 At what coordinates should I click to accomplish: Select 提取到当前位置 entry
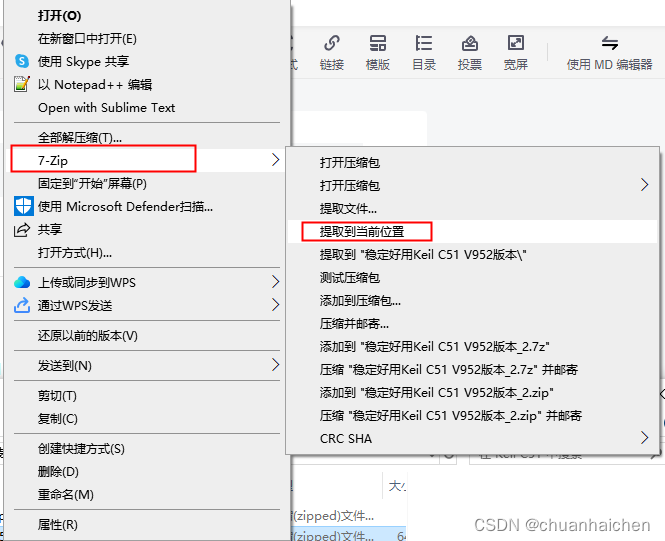point(362,231)
